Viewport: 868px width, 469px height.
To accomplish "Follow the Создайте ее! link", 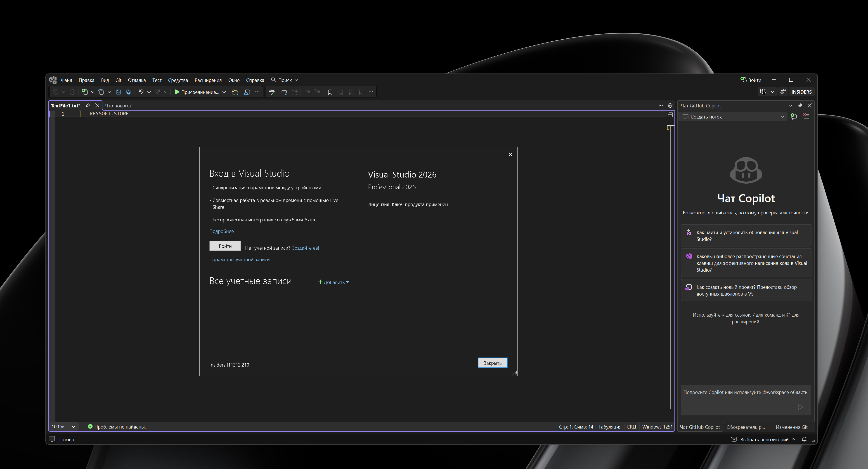I will [305, 248].
